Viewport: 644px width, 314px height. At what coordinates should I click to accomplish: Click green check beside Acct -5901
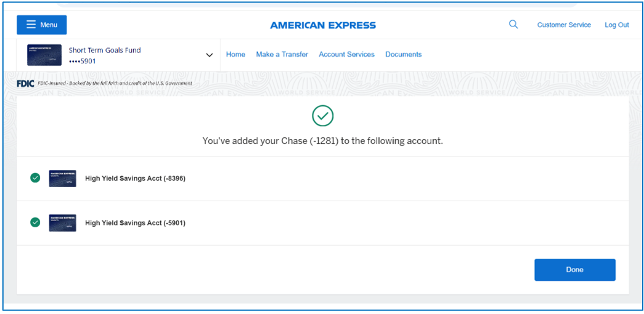(35, 222)
